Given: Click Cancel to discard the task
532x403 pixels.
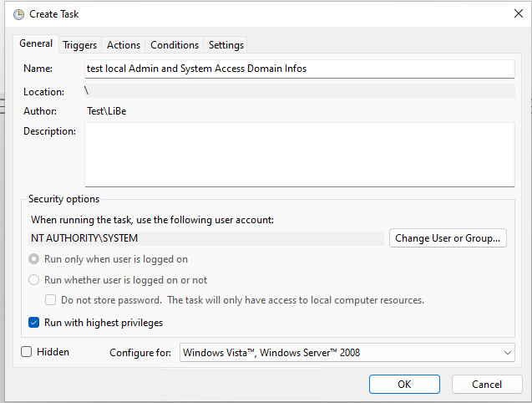Looking at the screenshot, I should 487,385.
